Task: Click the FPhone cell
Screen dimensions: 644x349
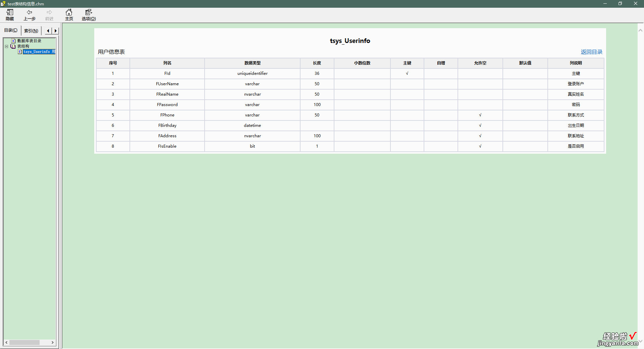Action: click(167, 115)
